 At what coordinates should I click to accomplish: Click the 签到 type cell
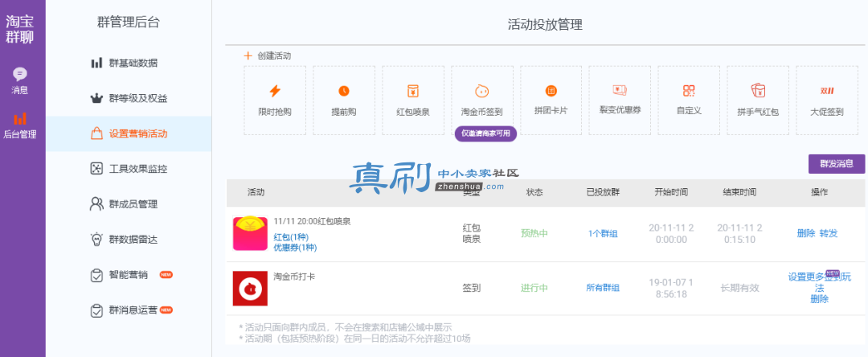click(x=472, y=288)
